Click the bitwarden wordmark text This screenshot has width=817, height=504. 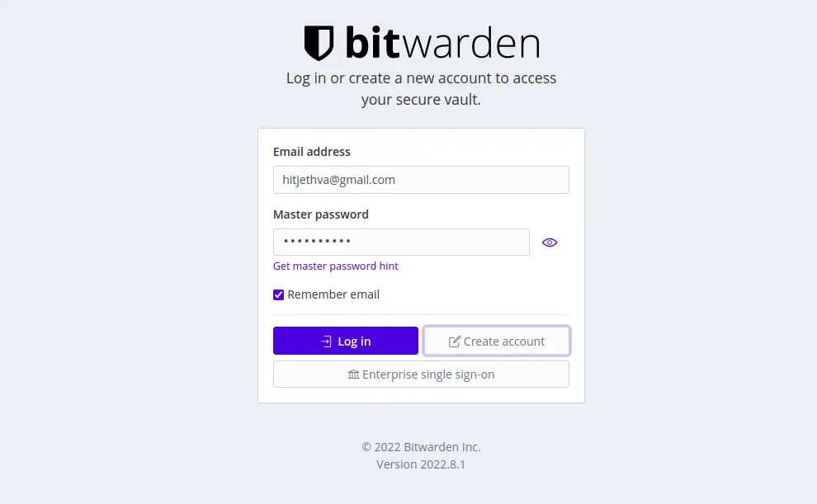442,43
